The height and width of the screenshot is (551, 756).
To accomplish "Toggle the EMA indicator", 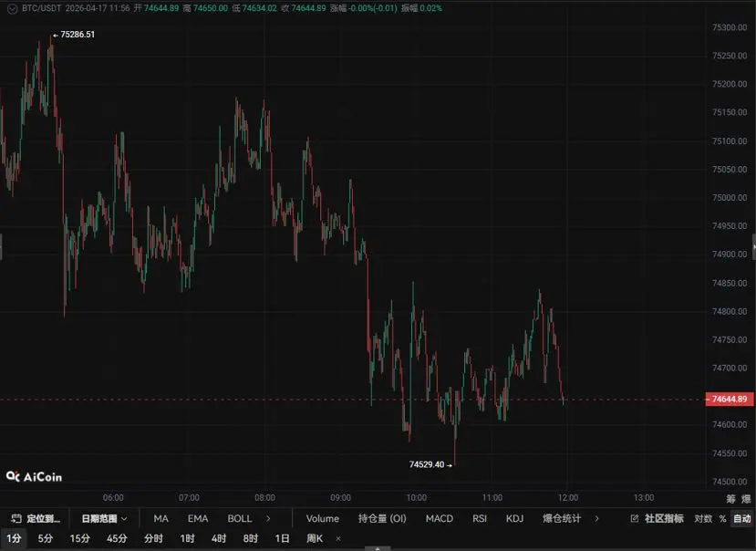I will (198, 519).
